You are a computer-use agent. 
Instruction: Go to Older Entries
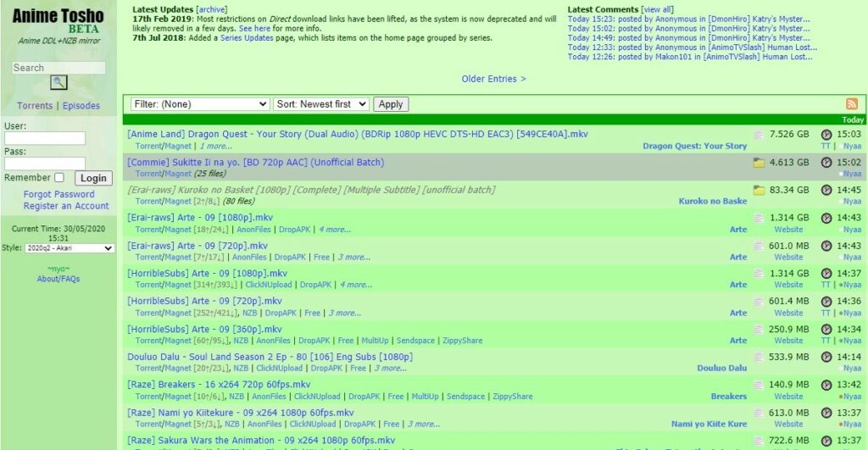494,79
